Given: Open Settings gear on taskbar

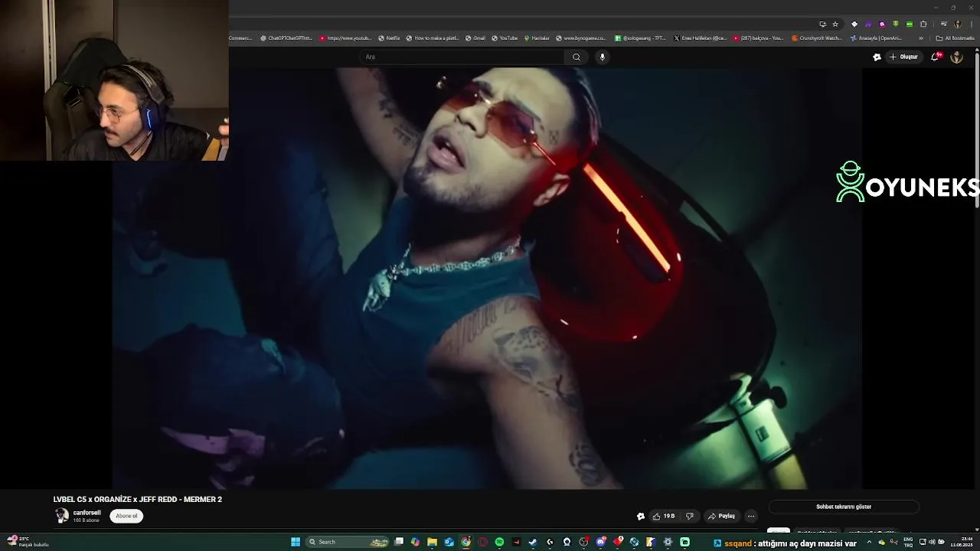Looking at the screenshot, I should pos(668,542).
